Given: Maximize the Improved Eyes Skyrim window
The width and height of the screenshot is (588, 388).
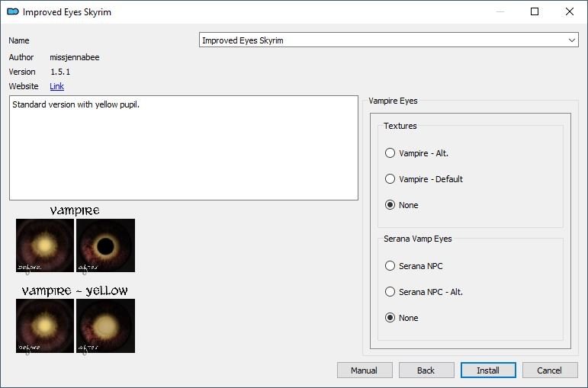Looking at the screenshot, I should (x=535, y=11).
